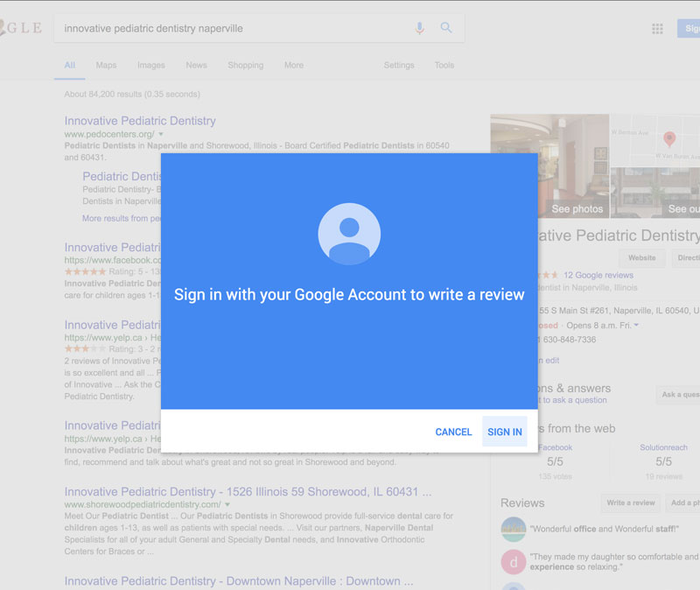Click the magnifying glass search icon
Screen dimensions: 700x590
coord(446,28)
